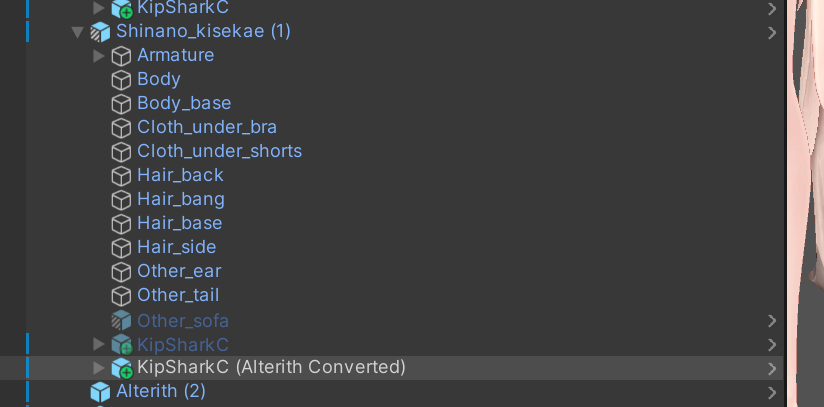Expand KipSharkC (Alterith Converted) children
Image resolution: width=824 pixels, height=407 pixels.
99,368
